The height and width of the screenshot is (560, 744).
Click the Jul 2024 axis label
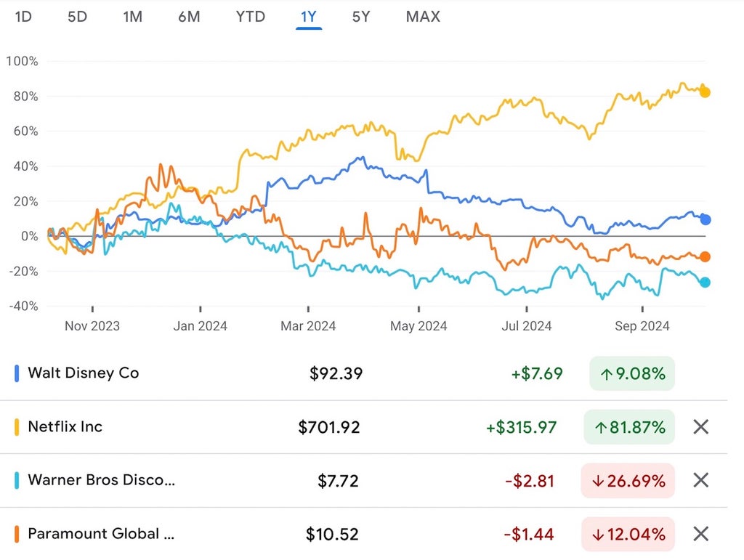coord(527,325)
